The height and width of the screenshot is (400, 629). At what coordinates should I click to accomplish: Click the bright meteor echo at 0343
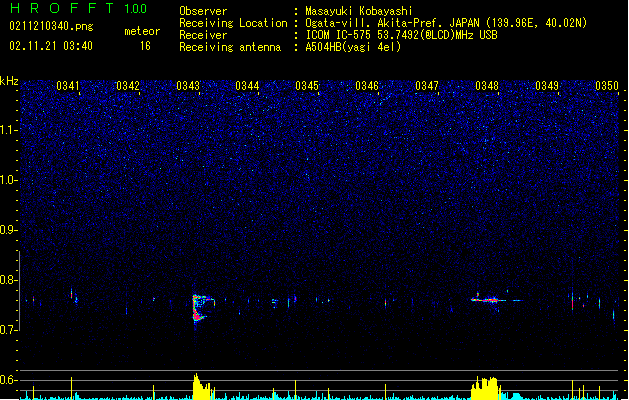[202, 308]
